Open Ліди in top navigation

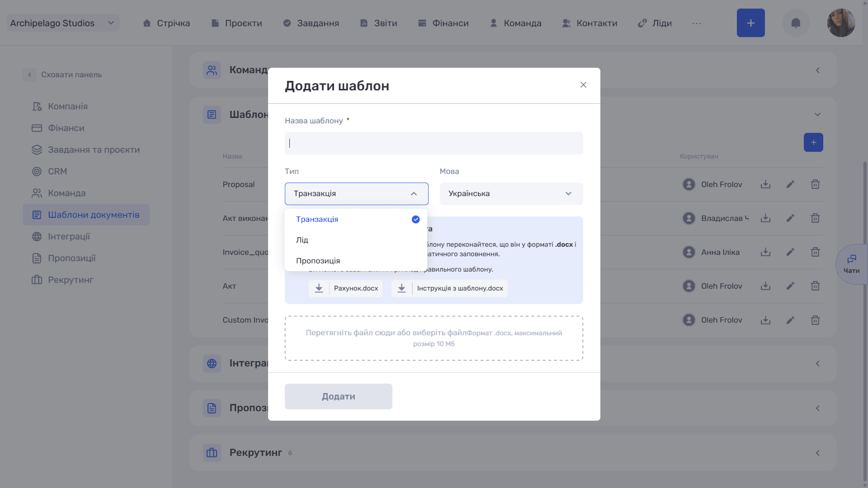pos(655,23)
